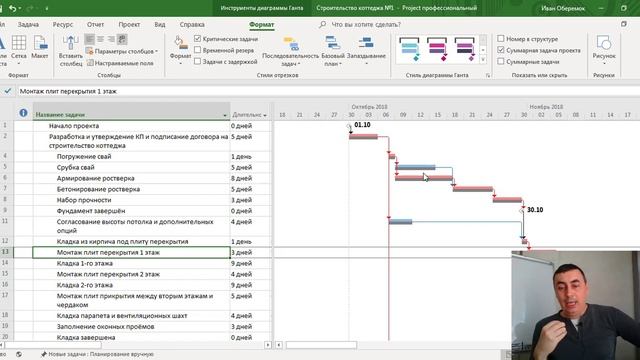Expand the Gantt style gallery
This screenshot has height=360, width=640.
pyautogui.click(x=483, y=60)
